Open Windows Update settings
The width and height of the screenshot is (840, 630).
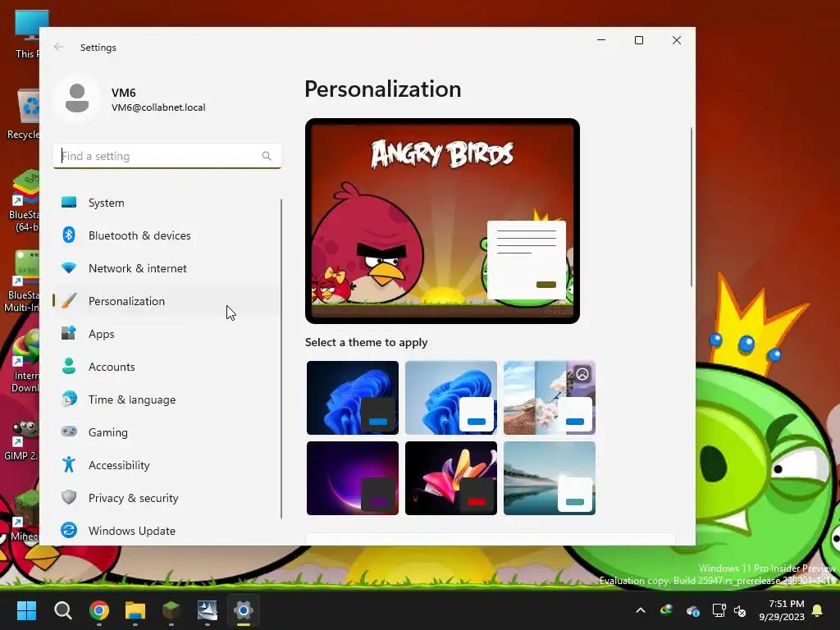pos(166,531)
